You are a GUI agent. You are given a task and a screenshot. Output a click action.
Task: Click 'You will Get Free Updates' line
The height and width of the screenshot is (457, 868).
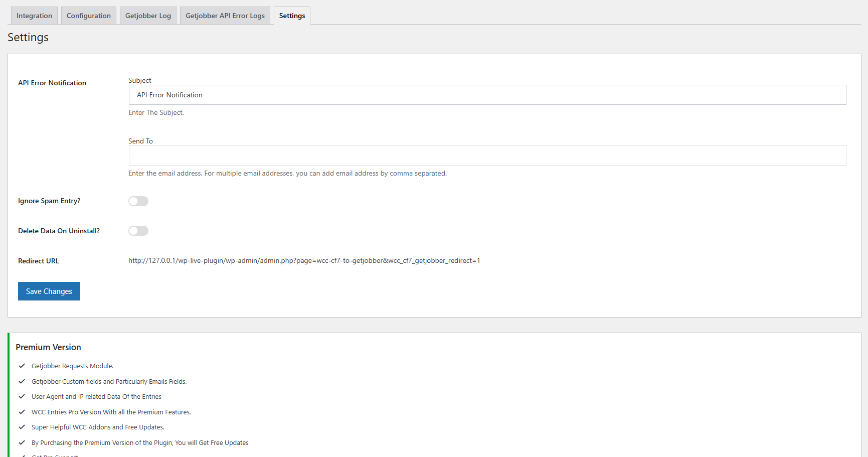tap(140, 443)
